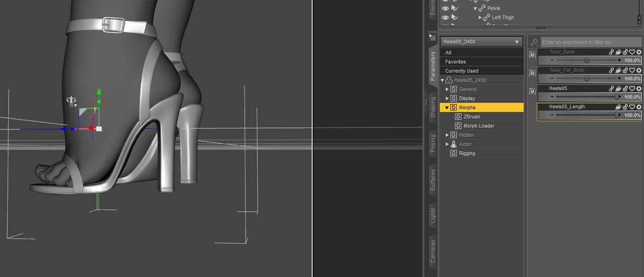This screenshot has height=277, width=644.
Task: Switch to the Surfaces tab
Action: [x=433, y=180]
